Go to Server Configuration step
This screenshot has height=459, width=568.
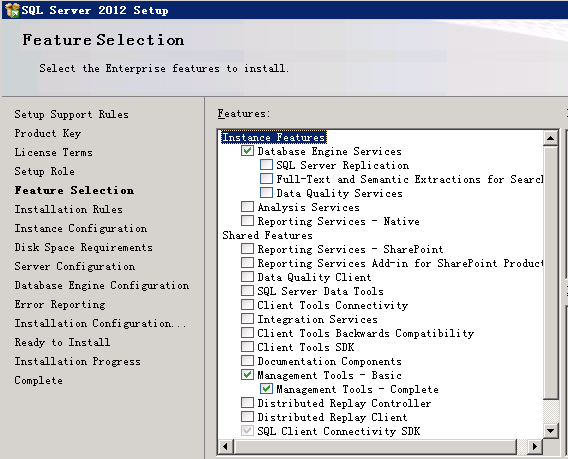(x=75, y=266)
